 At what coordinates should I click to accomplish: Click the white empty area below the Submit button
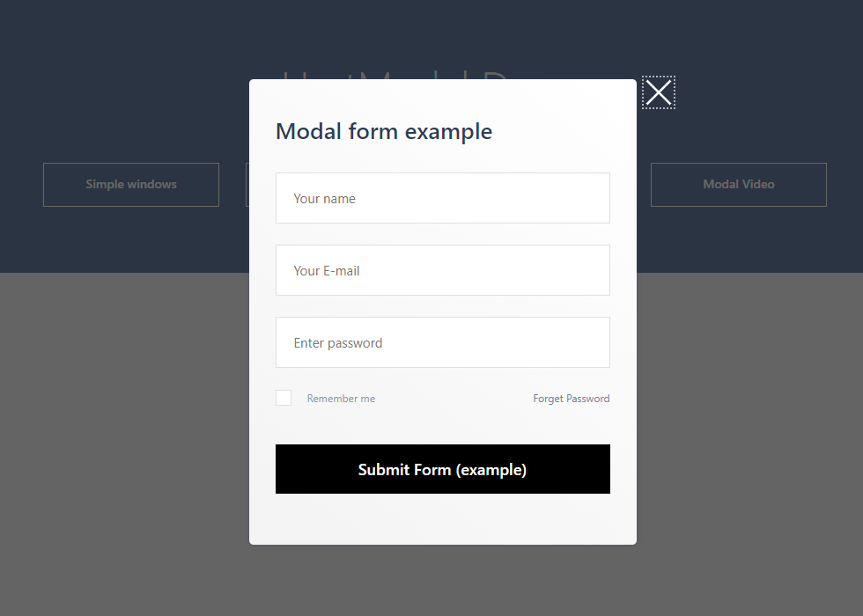[x=442, y=518]
